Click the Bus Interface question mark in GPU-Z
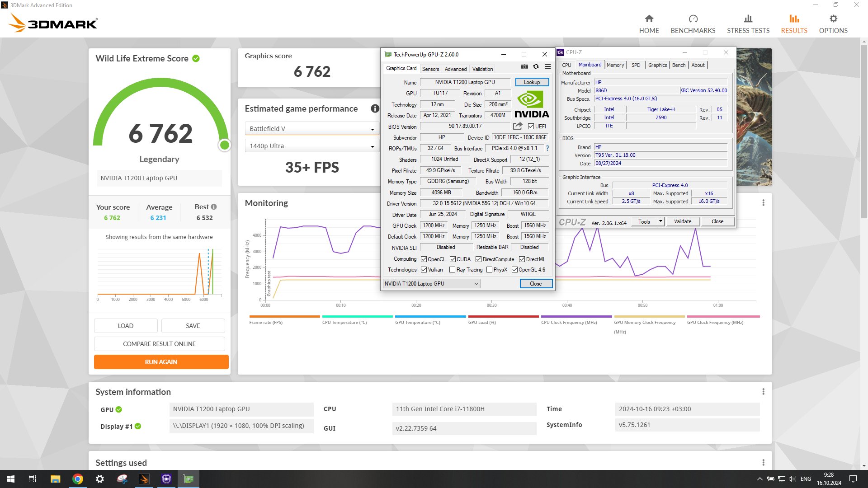This screenshot has height=488, width=868. (x=547, y=148)
